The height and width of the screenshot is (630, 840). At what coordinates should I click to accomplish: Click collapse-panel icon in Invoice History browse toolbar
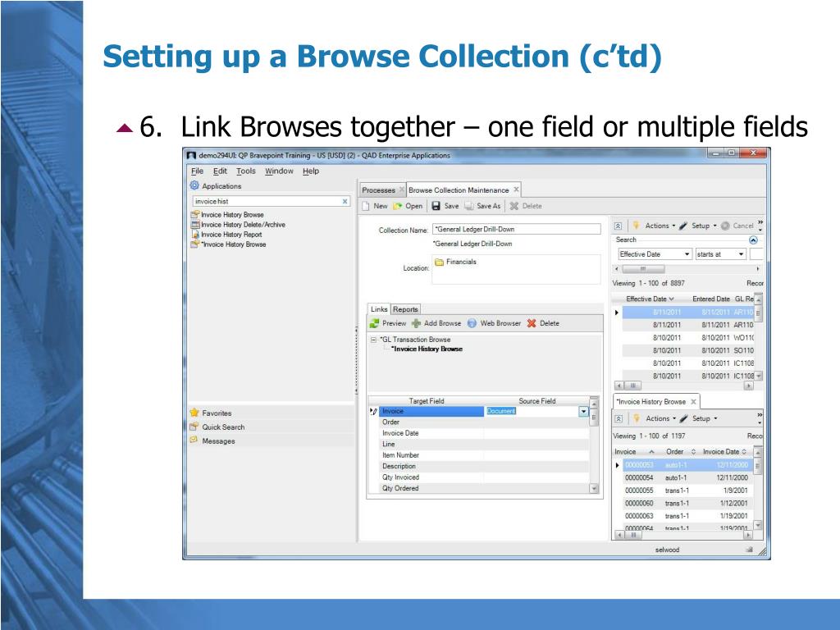(619, 418)
